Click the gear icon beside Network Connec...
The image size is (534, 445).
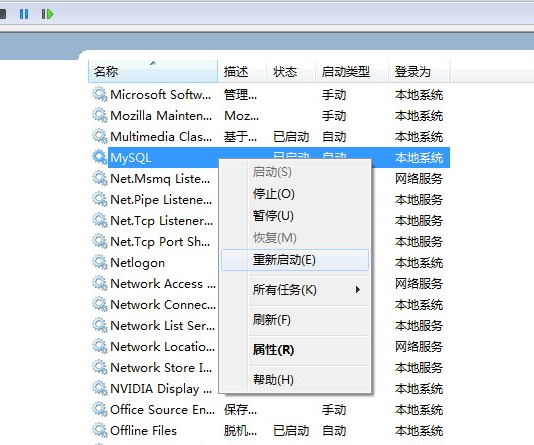[99, 304]
